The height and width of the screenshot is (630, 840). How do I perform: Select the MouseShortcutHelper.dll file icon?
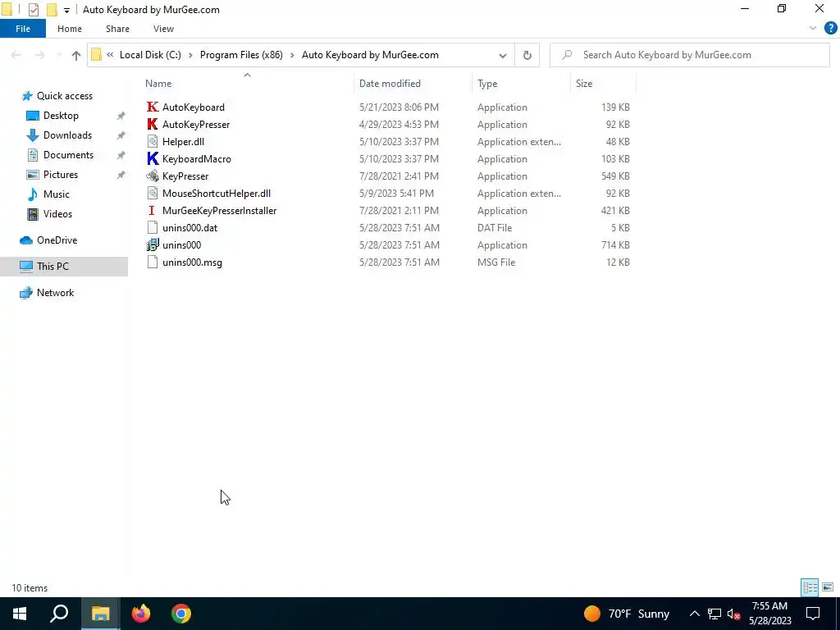pos(153,194)
